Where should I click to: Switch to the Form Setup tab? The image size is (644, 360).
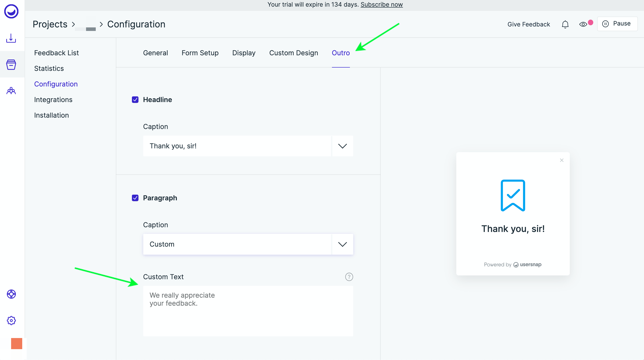pos(200,53)
